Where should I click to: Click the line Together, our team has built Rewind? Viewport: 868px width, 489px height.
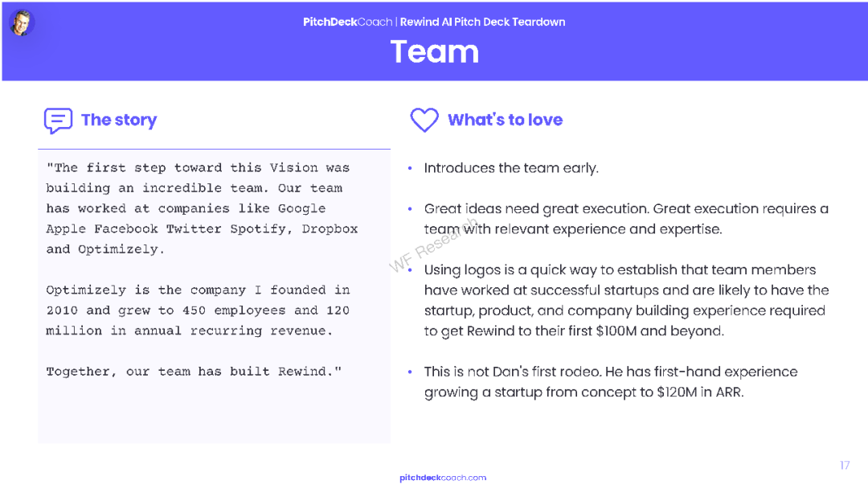tap(194, 371)
